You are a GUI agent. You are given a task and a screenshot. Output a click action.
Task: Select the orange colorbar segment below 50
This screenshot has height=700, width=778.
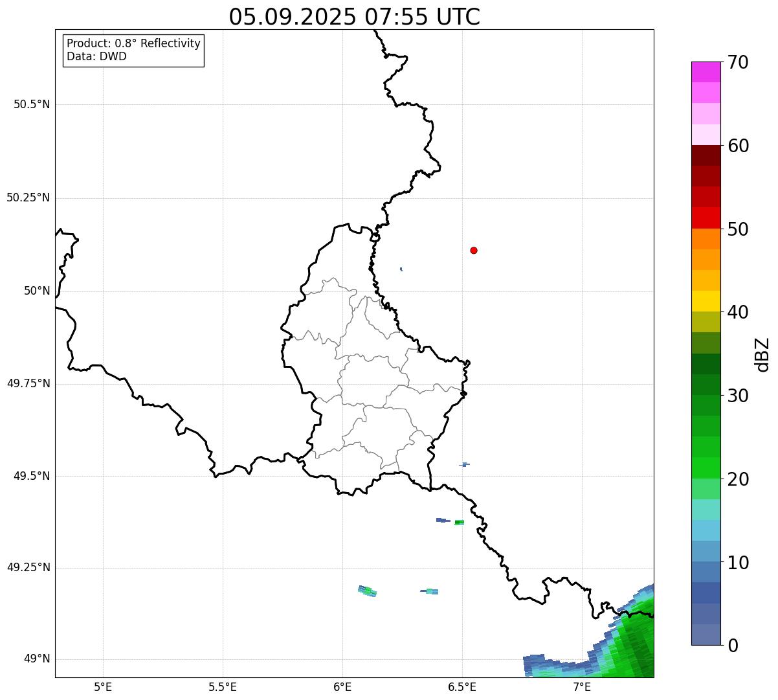coord(706,239)
